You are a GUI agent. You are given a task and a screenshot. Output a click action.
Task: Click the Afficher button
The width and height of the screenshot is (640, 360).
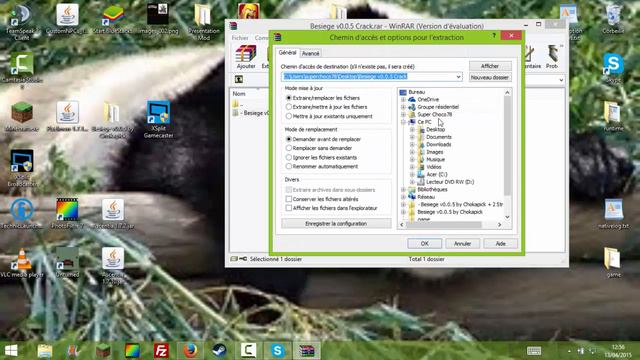(x=490, y=66)
